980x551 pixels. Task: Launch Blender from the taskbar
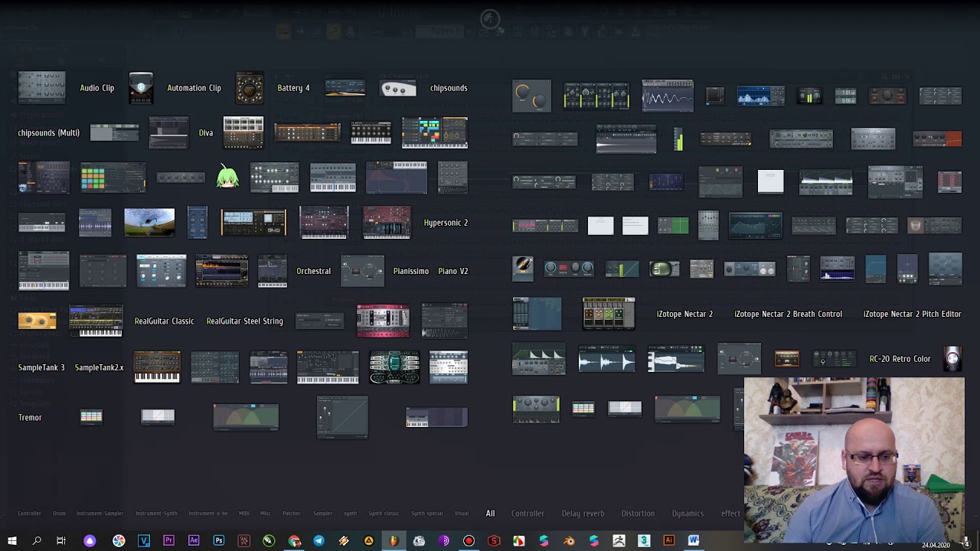pos(569,541)
